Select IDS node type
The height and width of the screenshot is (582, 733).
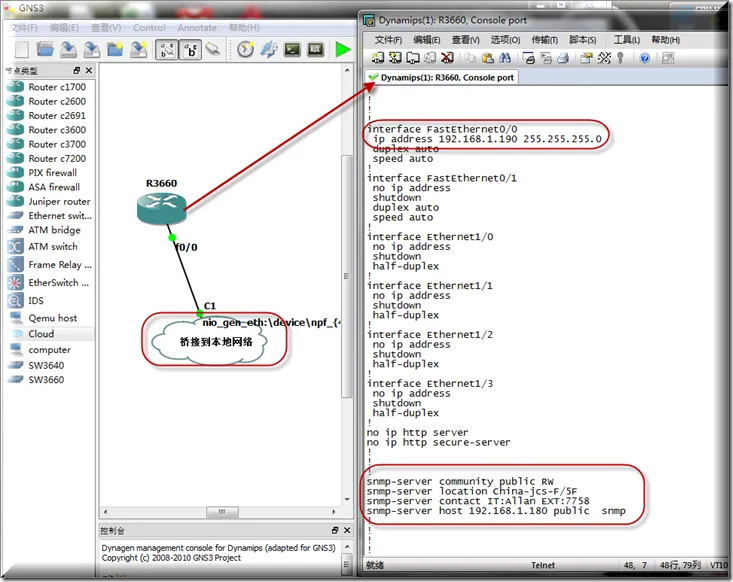pyautogui.click(x=50, y=301)
